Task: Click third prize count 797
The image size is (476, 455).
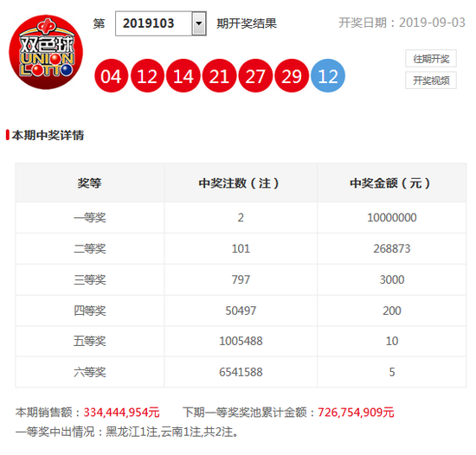Action: (241, 279)
